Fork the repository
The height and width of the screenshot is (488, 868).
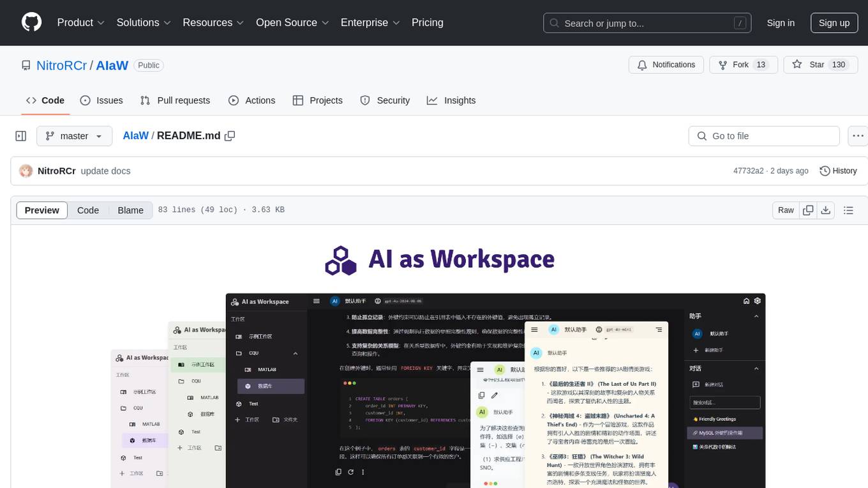click(x=743, y=65)
